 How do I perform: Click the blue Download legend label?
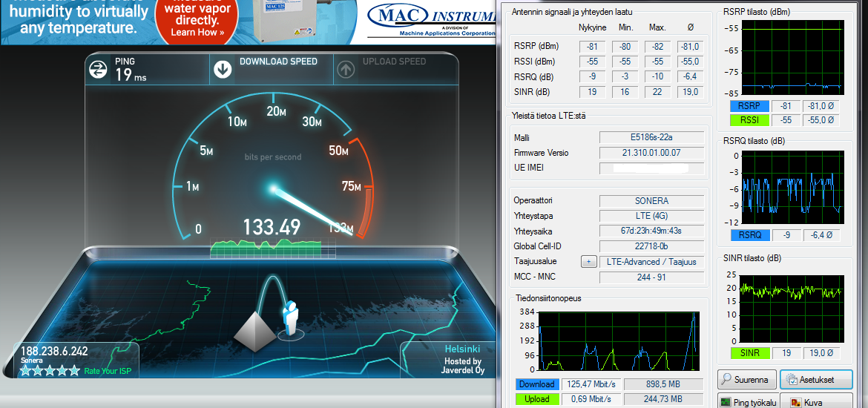536,384
